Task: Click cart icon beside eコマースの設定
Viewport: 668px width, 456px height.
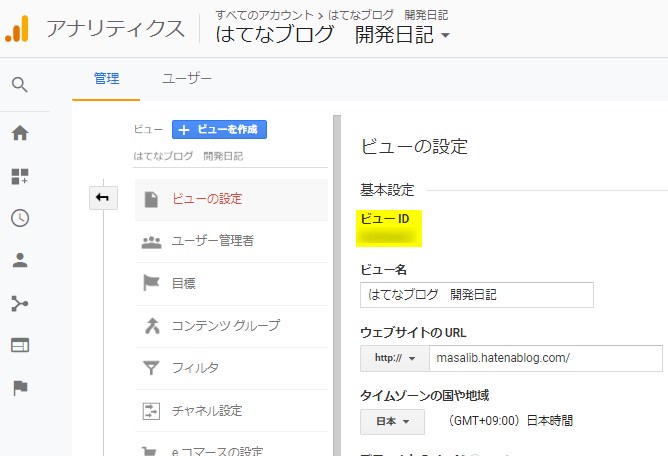Action: coord(150,451)
